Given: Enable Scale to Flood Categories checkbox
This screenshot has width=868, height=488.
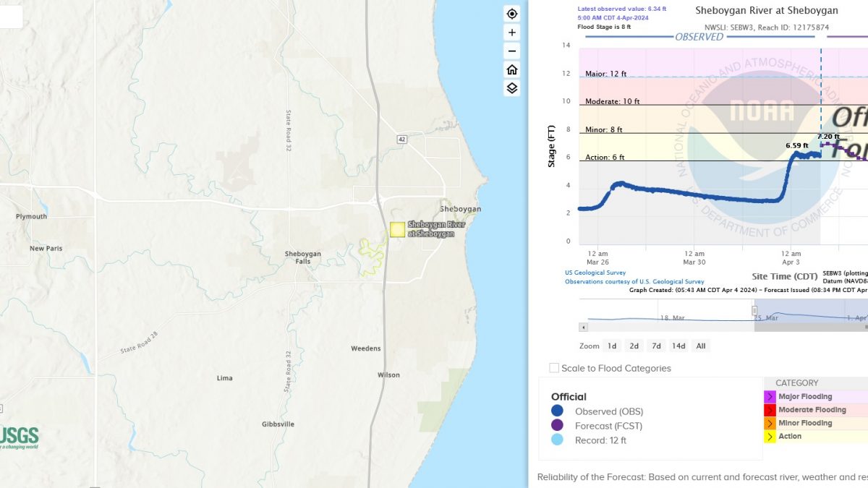Looking at the screenshot, I should tap(554, 368).
